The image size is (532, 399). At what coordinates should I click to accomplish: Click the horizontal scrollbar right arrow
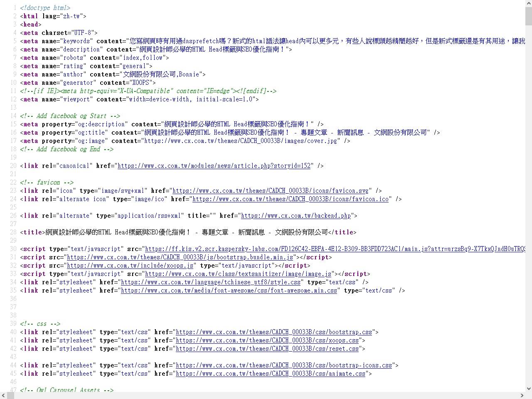point(522,395)
